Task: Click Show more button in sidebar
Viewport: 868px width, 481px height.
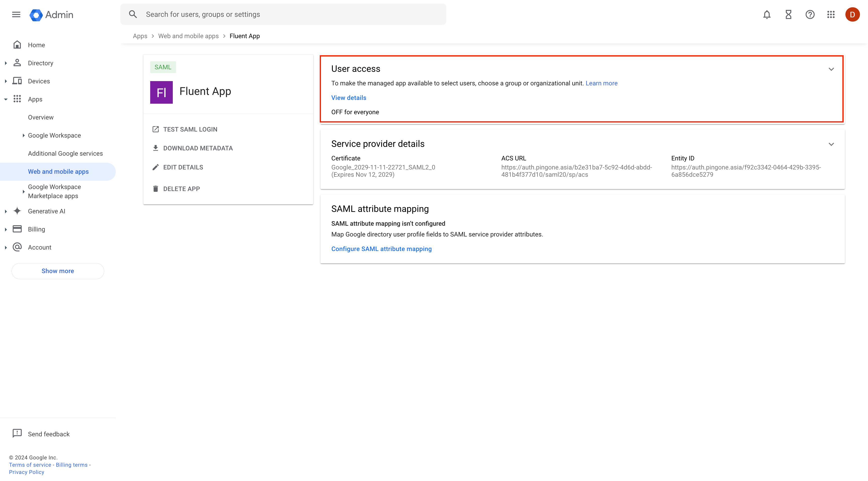Action: (x=58, y=271)
